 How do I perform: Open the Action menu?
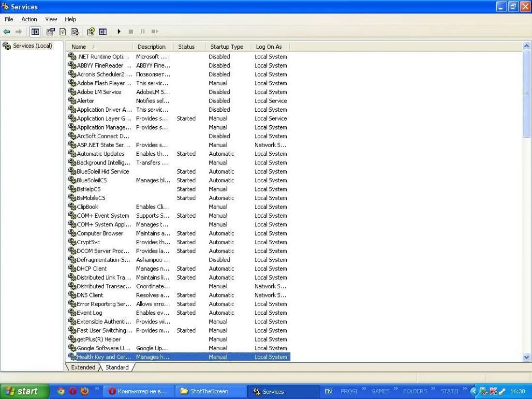[x=29, y=19]
